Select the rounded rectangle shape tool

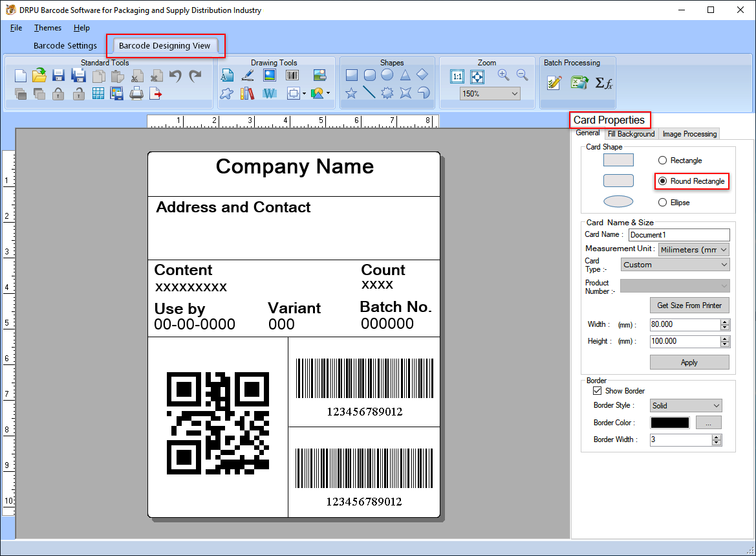370,75
